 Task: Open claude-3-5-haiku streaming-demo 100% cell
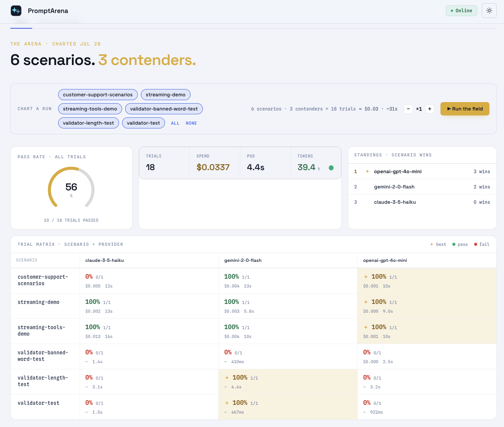tap(149, 306)
